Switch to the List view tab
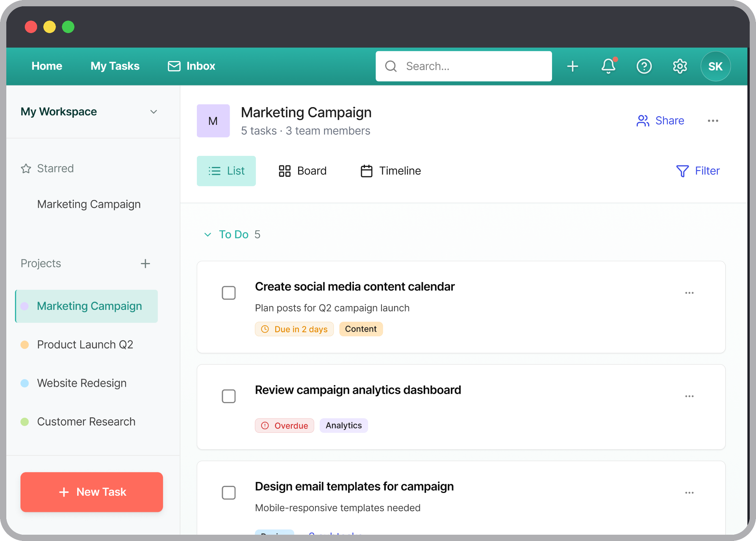The height and width of the screenshot is (541, 756). tap(226, 171)
